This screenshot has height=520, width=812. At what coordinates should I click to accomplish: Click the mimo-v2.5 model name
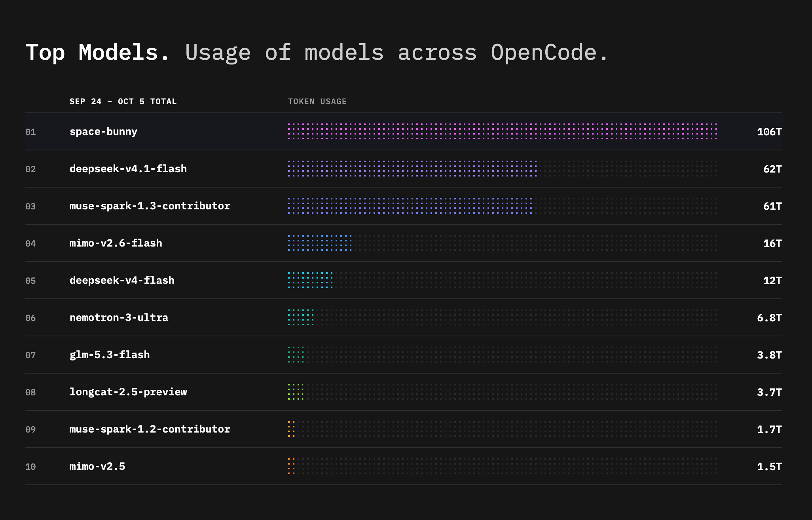pyautogui.click(x=97, y=467)
